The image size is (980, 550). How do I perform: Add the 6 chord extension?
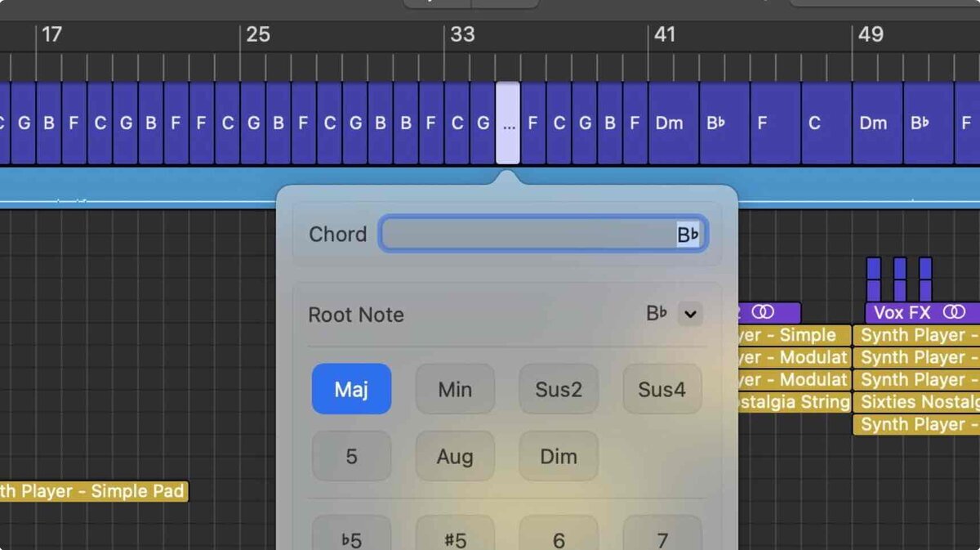(x=559, y=534)
